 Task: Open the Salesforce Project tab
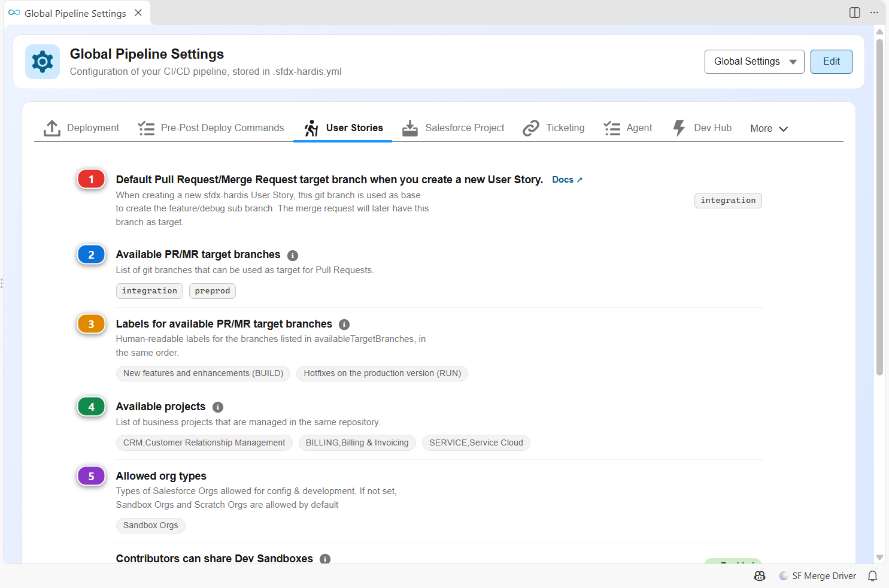(453, 128)
